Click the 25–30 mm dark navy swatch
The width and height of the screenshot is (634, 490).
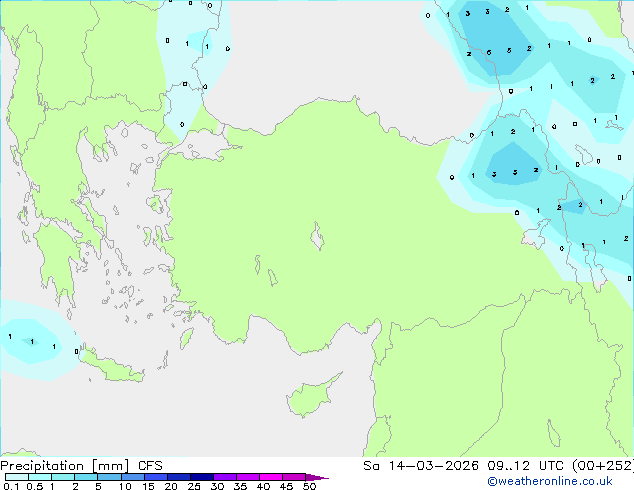click(x=202, y=477)
